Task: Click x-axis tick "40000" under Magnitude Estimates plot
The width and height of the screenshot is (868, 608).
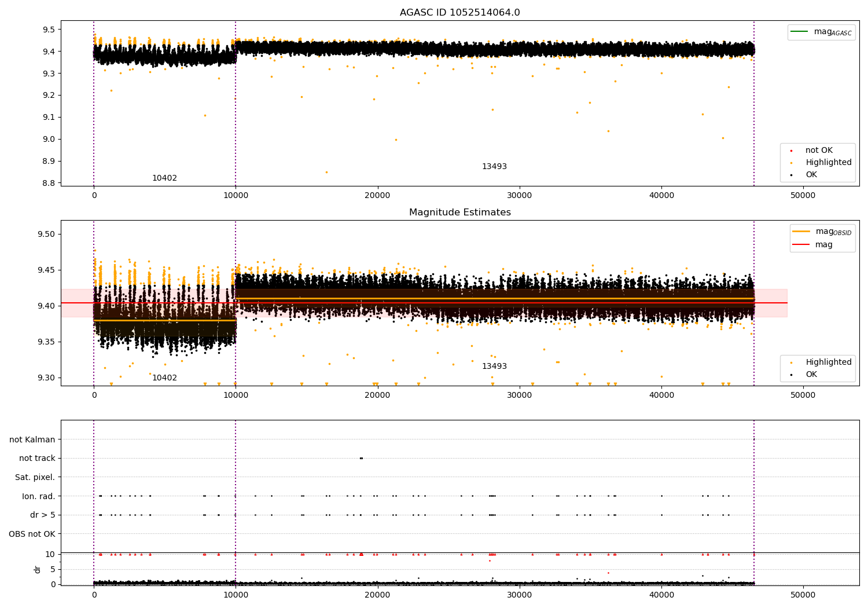Action: 661,395
